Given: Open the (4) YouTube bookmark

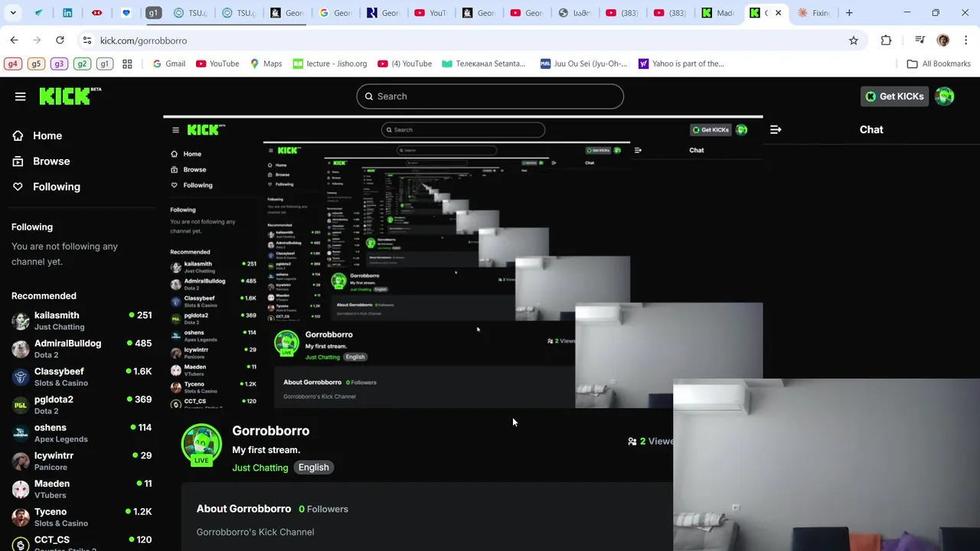Looking at the screenshot, I should pos(405,64).
